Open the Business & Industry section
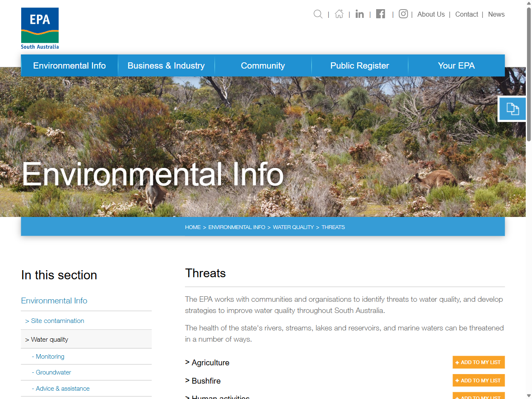532x399 pixels. click(166, 65)
